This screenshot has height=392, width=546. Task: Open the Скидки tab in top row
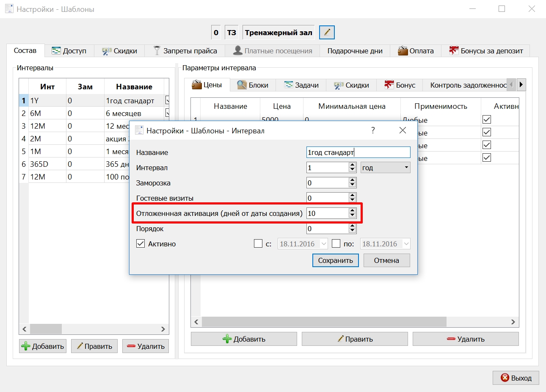pyautogui.click(x=119, y=51)
